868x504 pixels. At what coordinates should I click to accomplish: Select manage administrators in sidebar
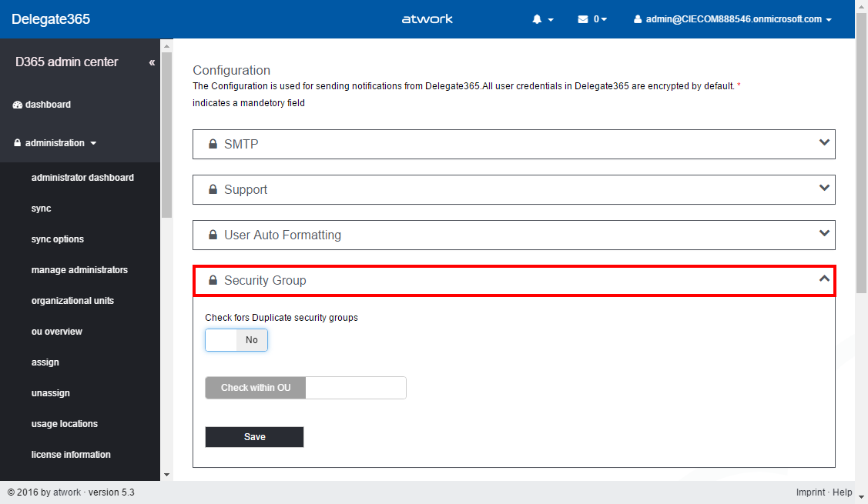tap(79, 270)
